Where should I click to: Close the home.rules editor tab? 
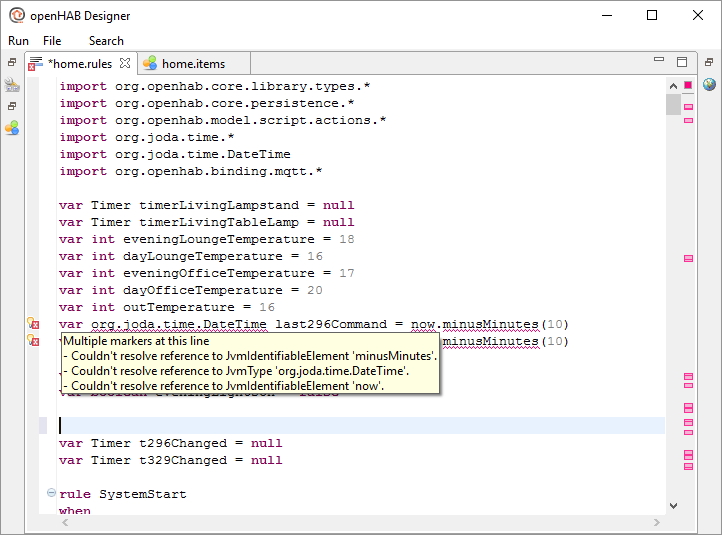pos(125,63)
